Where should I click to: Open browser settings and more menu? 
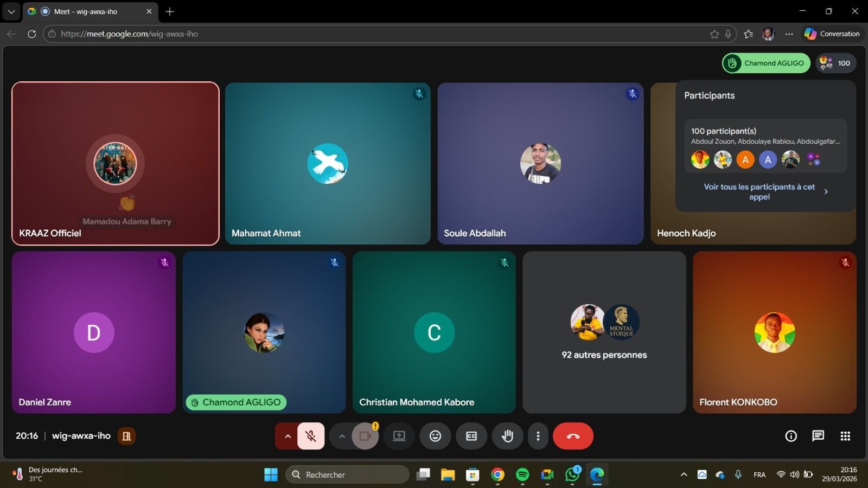[789, 34]
